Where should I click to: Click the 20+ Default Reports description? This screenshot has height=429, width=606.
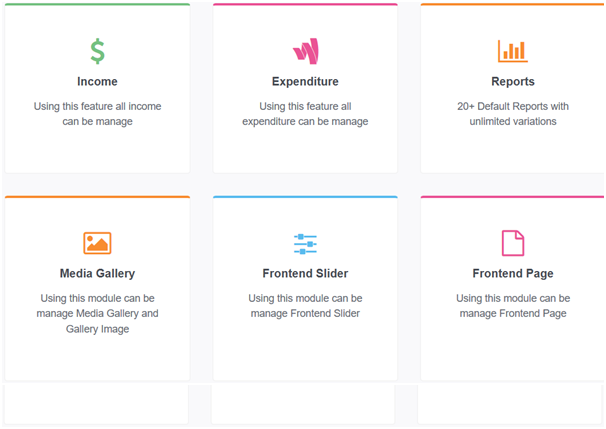coord(513,114)
